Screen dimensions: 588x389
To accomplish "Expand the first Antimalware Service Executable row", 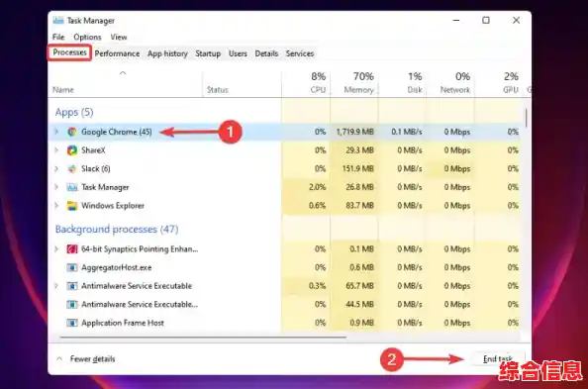I will click(x=56, y=286).
